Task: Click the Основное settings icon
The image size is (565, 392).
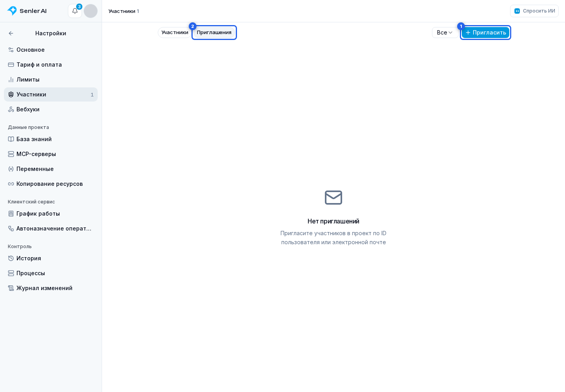Action: pos(11,50)
